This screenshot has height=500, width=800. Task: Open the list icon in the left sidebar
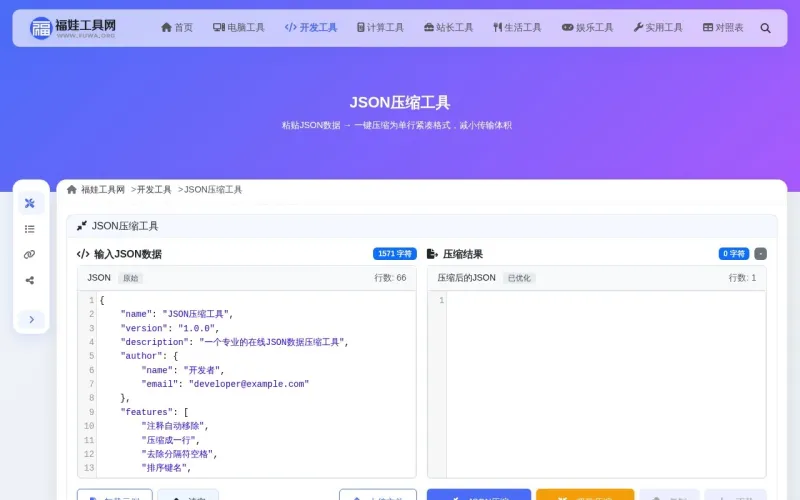[x=30, y=229]
